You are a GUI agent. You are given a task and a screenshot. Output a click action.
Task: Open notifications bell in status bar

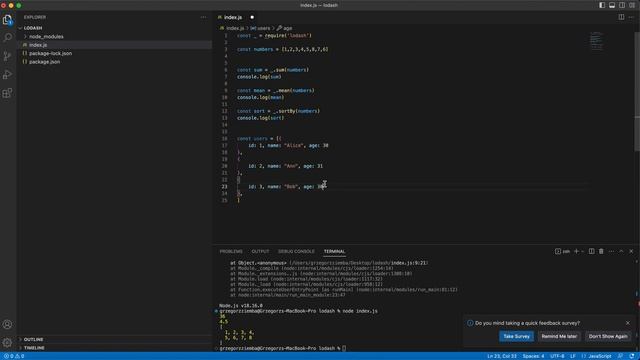[632, 356]
